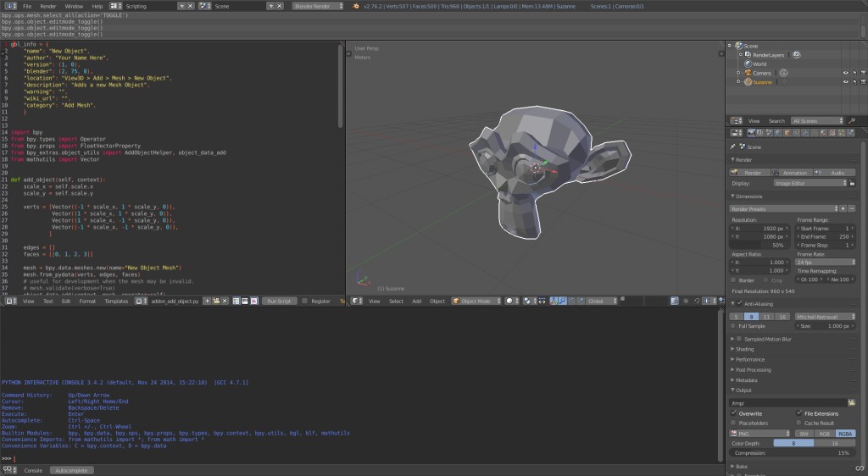Screen dimensions: 868x476
Task: Click the Camera object icon in outliner
Action: (748, 73)
